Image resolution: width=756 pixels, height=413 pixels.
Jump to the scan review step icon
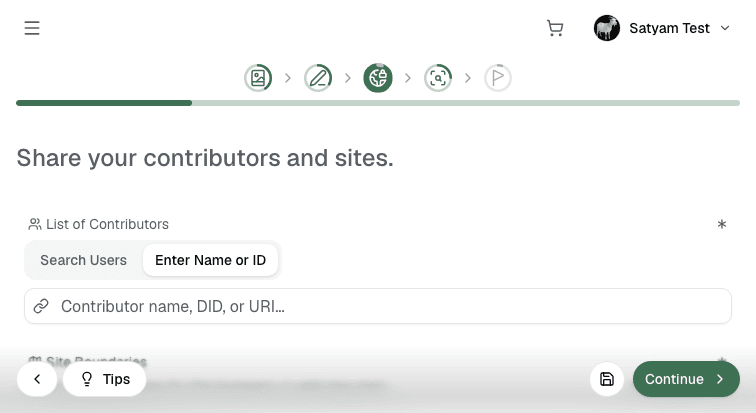pyautogui.click(x=438, y=78)
